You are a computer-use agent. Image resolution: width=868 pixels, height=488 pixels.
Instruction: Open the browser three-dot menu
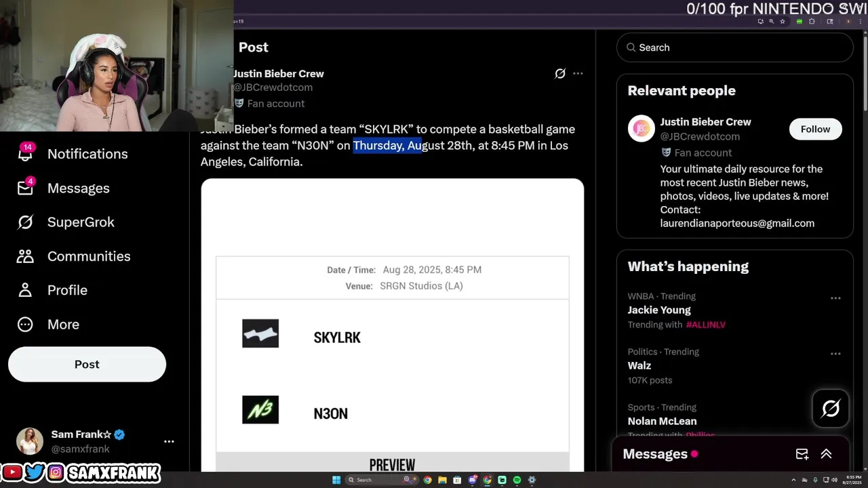click(861, 22)
